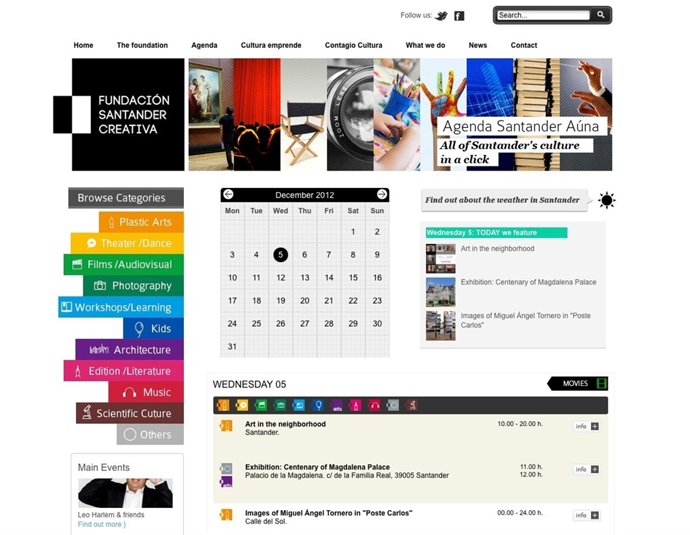
Task: Filter by green Films icon in bar
Action: 261,405
